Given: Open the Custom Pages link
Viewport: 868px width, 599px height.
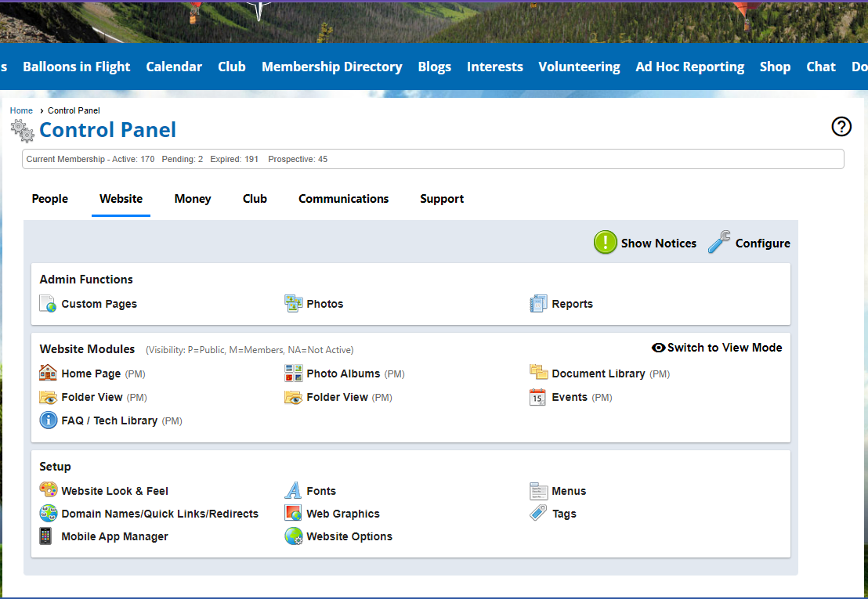Looking at the screenshot, I should (x=99, y=304).
